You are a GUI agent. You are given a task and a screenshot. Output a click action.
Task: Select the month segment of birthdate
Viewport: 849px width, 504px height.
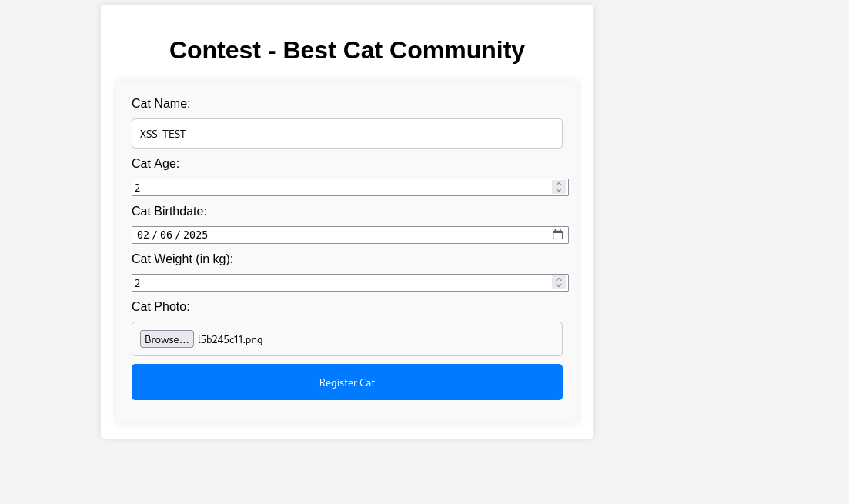point(143,235)
